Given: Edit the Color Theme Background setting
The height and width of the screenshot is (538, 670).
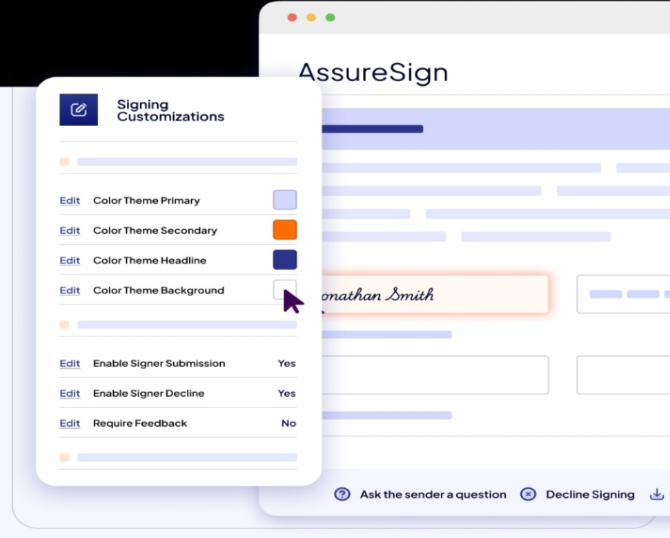Looking at the screenshot, I should tap(70, 290).
